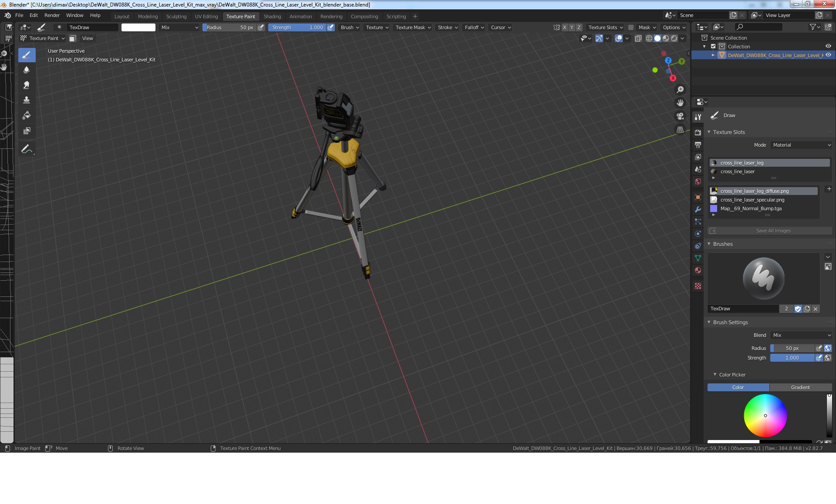Open the Falloff popover
836x504 pixels.
pyautogui.click(x=474, y=27)
